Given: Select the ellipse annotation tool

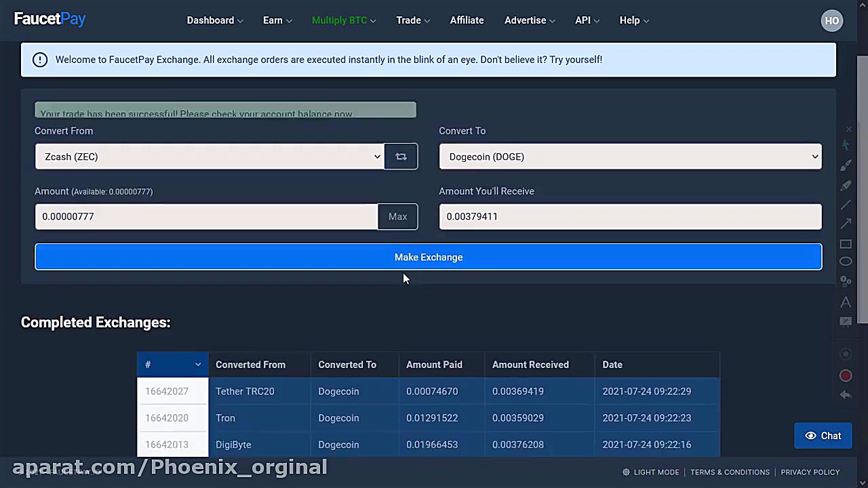Looking at the screenshot, I should (846, 262).
